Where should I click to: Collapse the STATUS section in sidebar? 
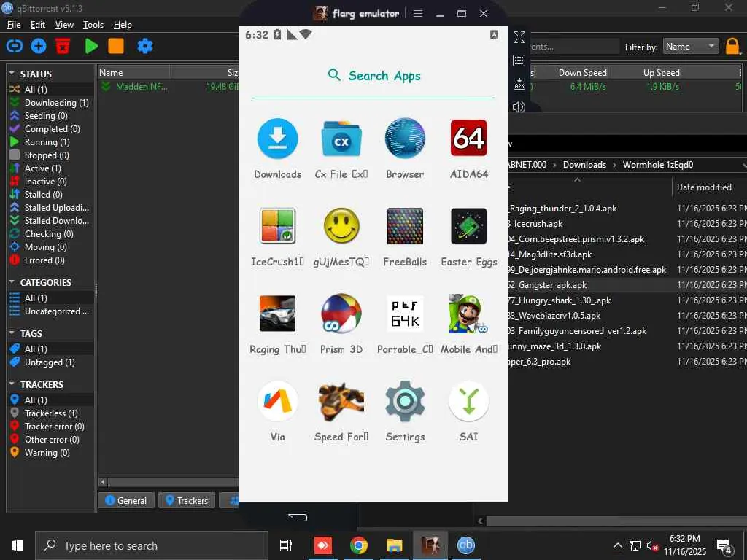[x=12, y=74]
